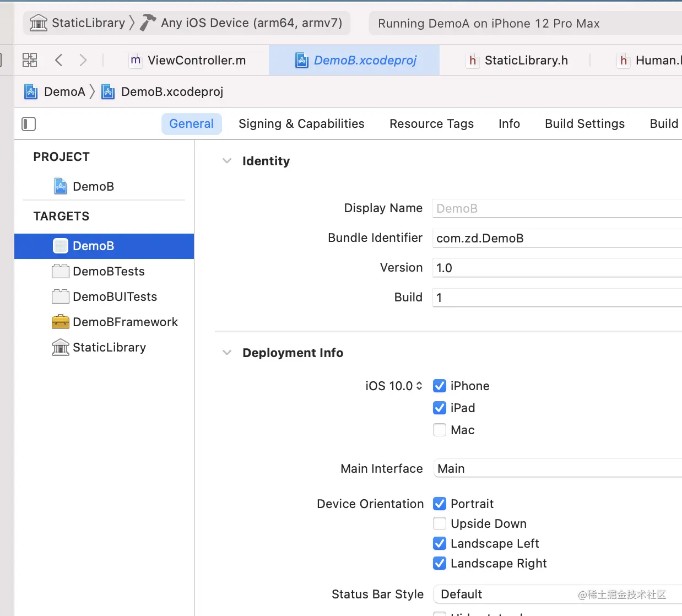Click the DemoBFramework toolbox icon
Screen dimensions: 682x616
click(x=61, y=322)
